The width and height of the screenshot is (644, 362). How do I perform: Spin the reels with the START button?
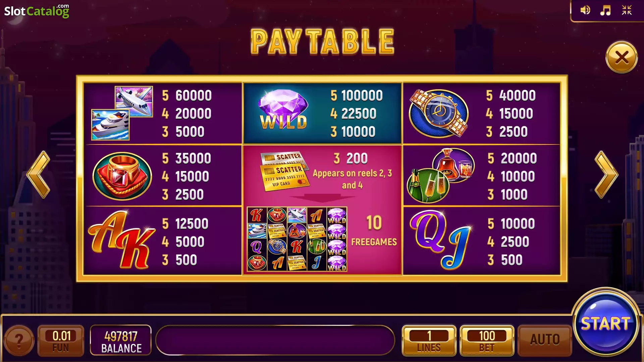click(606, 323)
